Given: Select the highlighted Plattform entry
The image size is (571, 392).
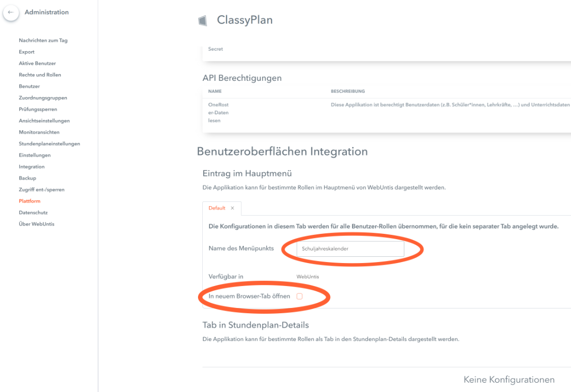Looking at the screenshot, I should [x=29, y=201].
